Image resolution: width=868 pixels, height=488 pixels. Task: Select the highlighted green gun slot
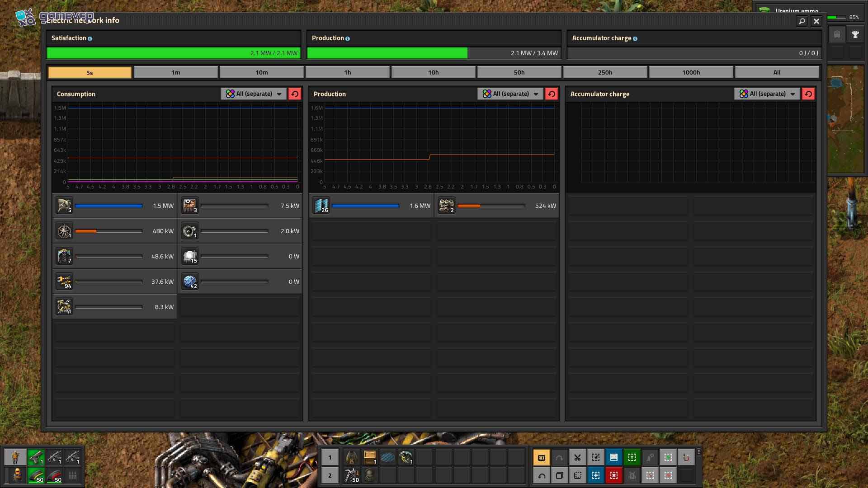(36, 457)
